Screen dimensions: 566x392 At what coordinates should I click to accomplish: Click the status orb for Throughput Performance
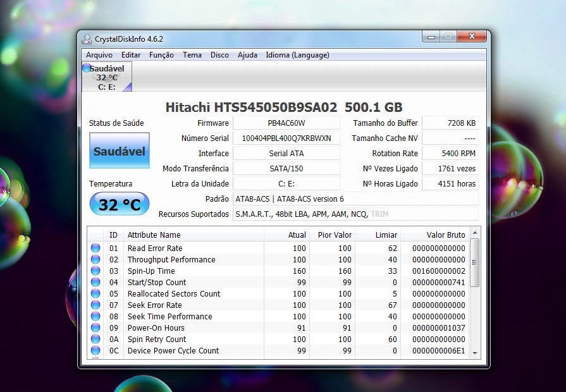pos(95,259)
